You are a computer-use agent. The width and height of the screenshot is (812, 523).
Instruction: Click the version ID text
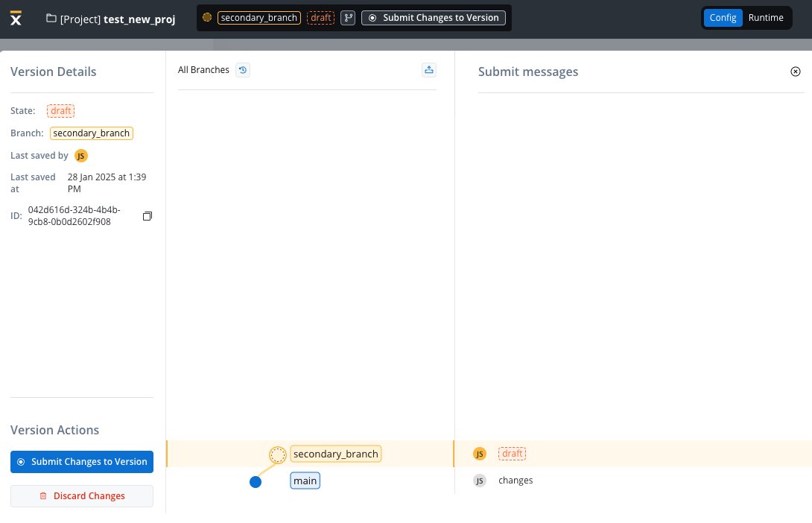74,216
